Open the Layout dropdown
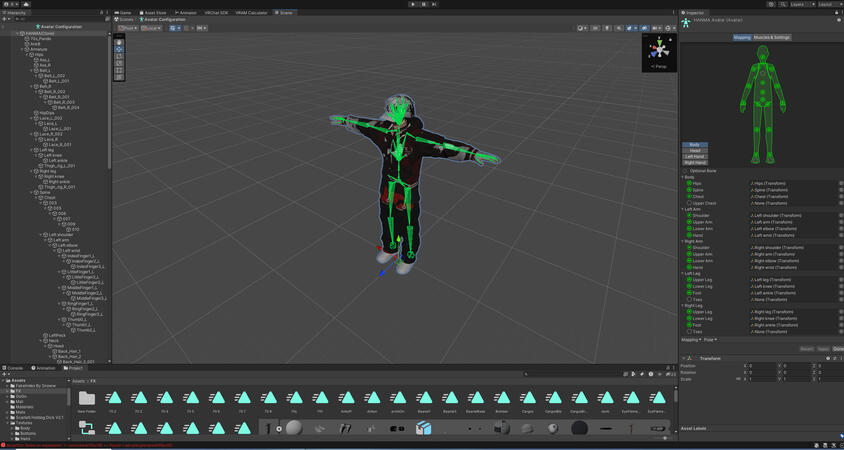Screen dimensions: 844x450 click(x=828, y=4)
